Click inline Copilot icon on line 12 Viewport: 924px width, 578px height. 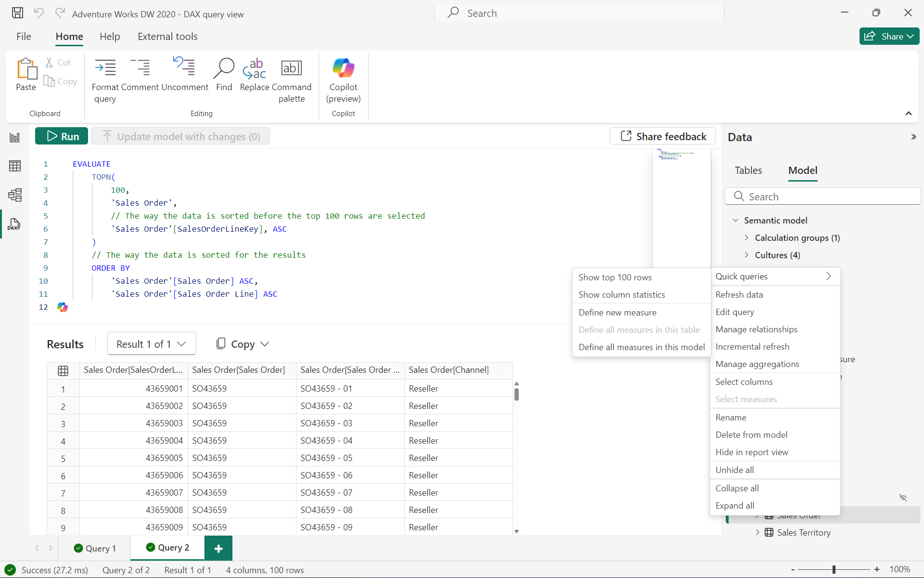tap(63, 307)
